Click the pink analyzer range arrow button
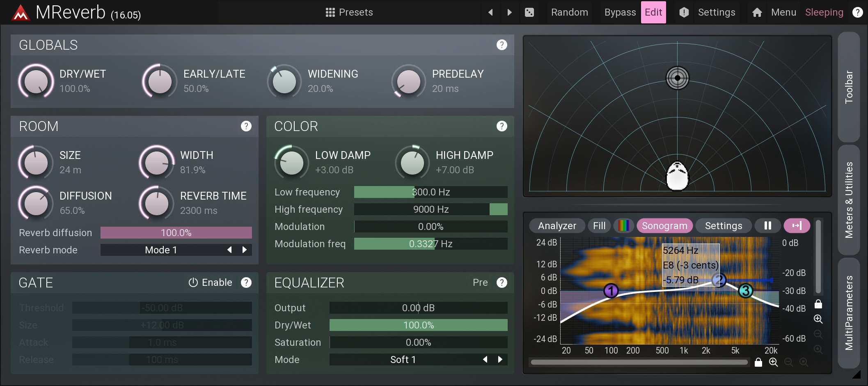The width and height of the screenshot is (868, 386). [x=797, y=225]
